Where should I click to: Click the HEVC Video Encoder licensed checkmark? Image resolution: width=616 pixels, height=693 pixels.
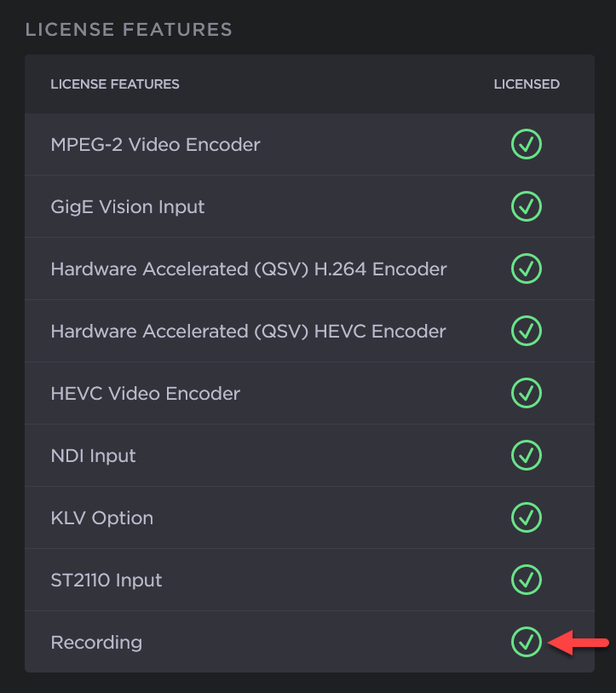(x=527, y=393)
